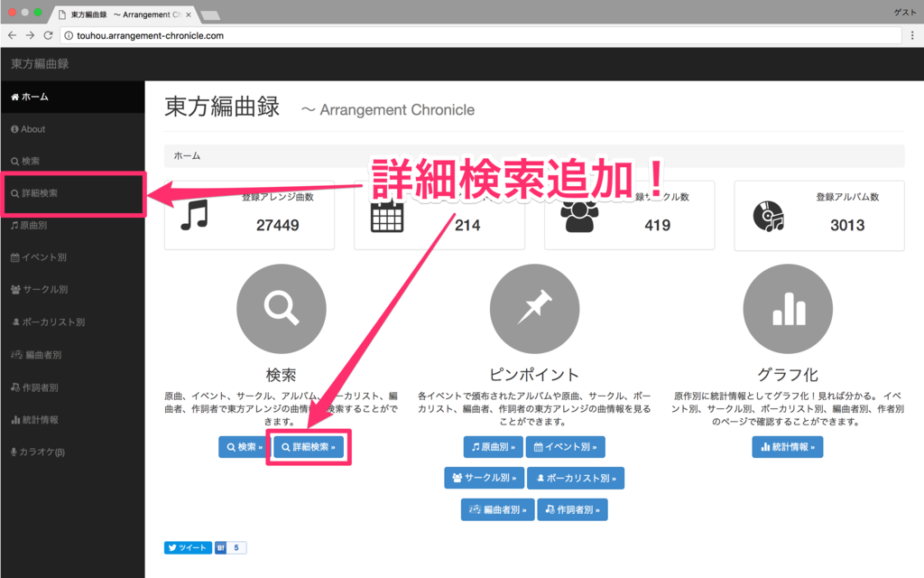Click the 登録アレンジ曲数 label
Viewport: 924px width, 578px height.
278,197
